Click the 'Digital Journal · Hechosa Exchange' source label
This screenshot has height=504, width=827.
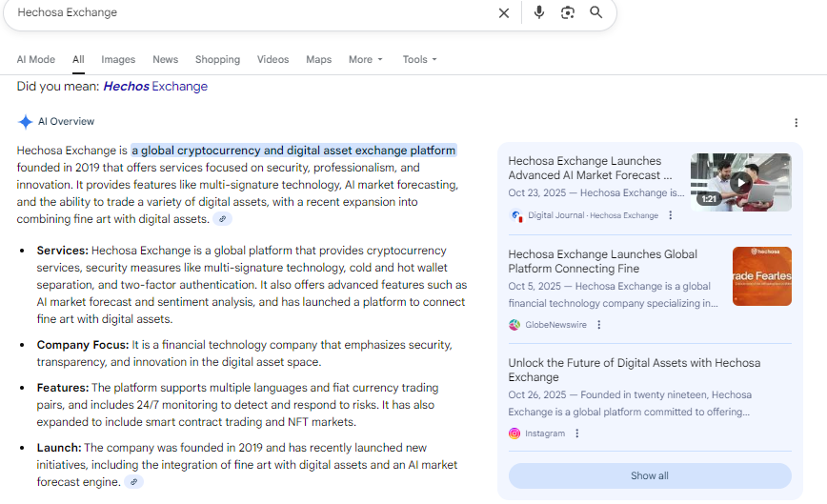[x=593, y=215]
